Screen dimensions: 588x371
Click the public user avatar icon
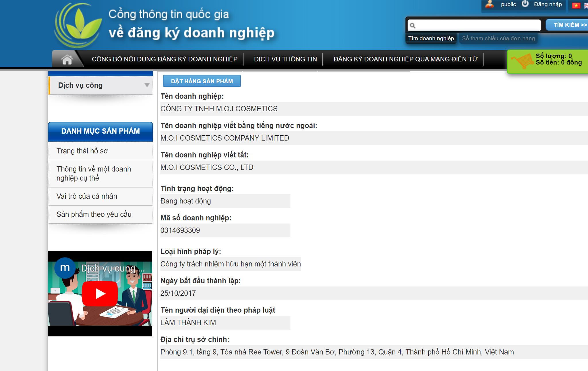point(490,4)
